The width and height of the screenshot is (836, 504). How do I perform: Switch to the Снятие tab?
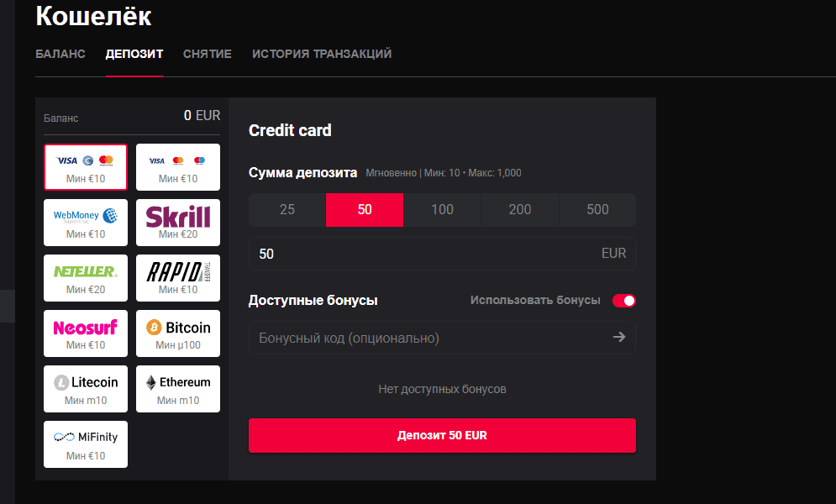click(x=207, y=53)
